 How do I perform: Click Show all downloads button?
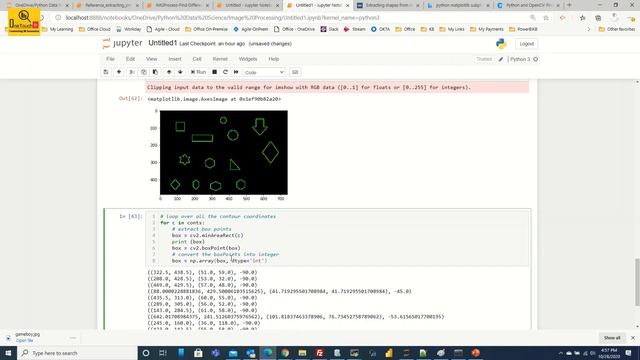click(x=612, y=338)
